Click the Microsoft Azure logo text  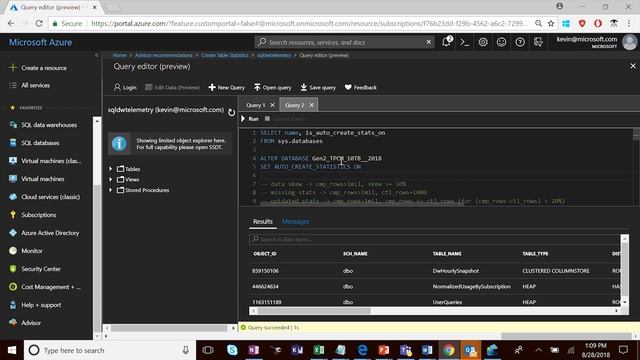40,42
